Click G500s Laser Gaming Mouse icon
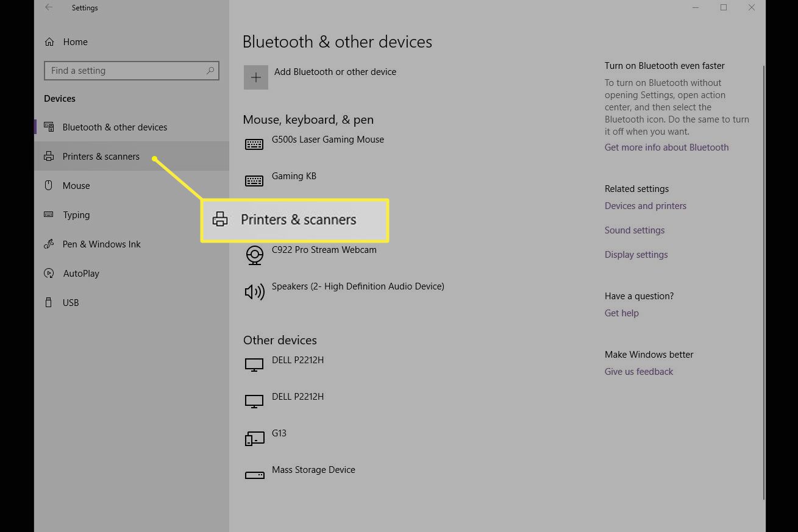The image size is (798, 532). click(254, 144)
